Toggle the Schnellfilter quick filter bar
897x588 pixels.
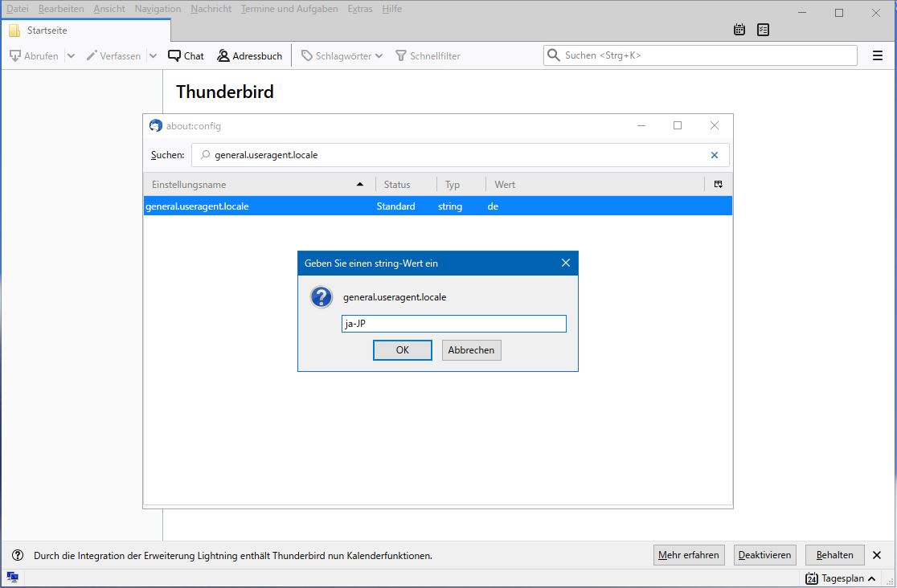point(428,55)
